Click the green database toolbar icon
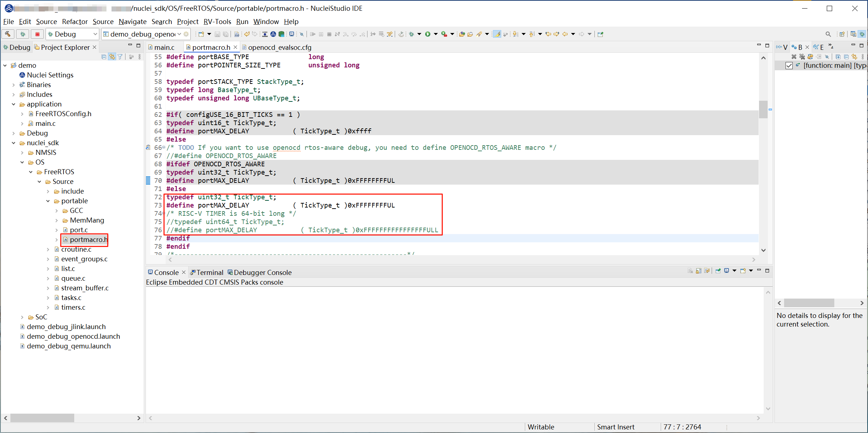 tap(281, 34)
